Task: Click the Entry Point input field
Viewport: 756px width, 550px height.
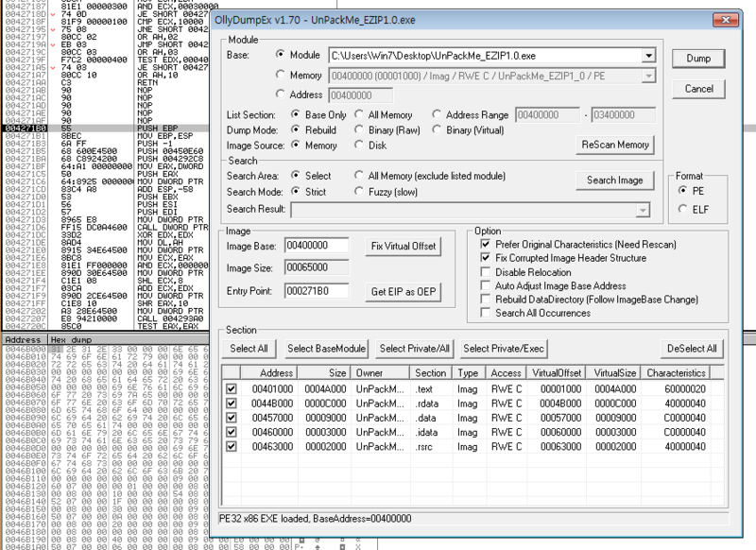Action: tap(317, 291)
